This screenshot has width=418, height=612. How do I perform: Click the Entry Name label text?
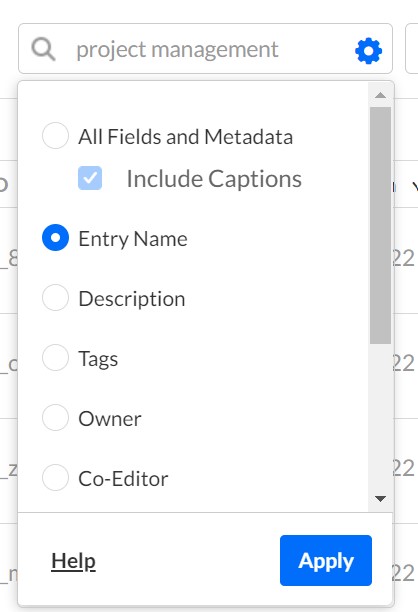click(x=133, y=239)
